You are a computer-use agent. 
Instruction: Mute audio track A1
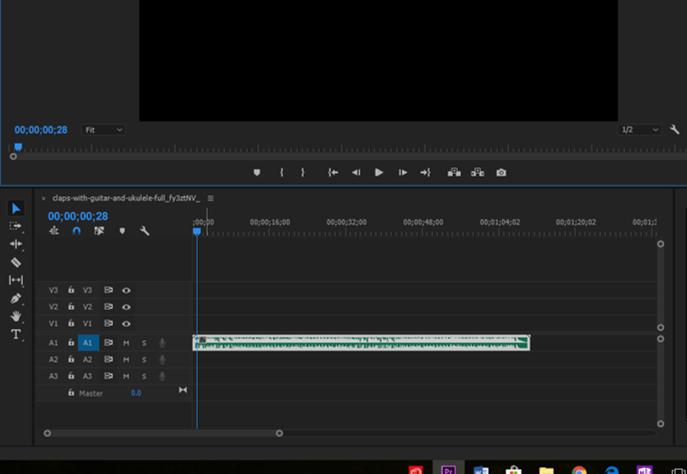click(126, 343)
